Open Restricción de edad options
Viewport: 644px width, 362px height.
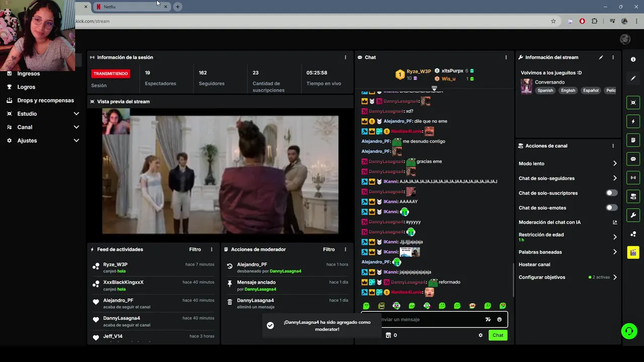568,237
